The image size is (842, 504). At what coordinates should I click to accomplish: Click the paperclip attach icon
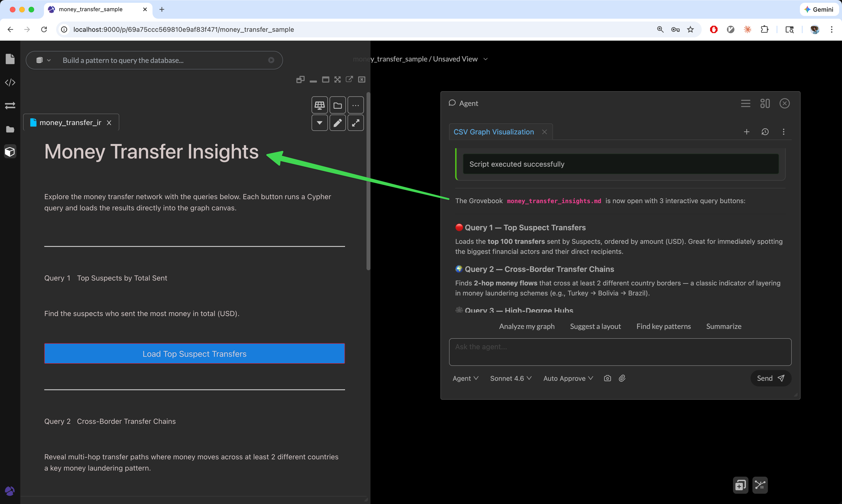click(622, 378)
